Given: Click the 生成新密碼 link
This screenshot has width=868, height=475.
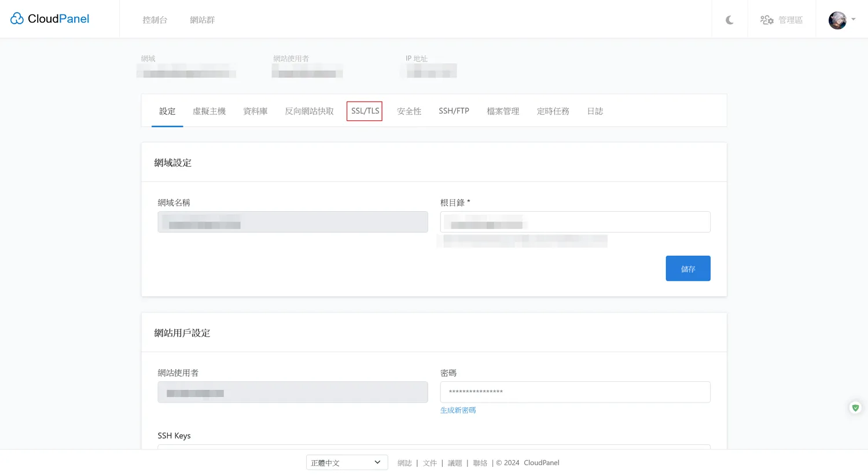Looking at the screenshot, I should point(458,410).
